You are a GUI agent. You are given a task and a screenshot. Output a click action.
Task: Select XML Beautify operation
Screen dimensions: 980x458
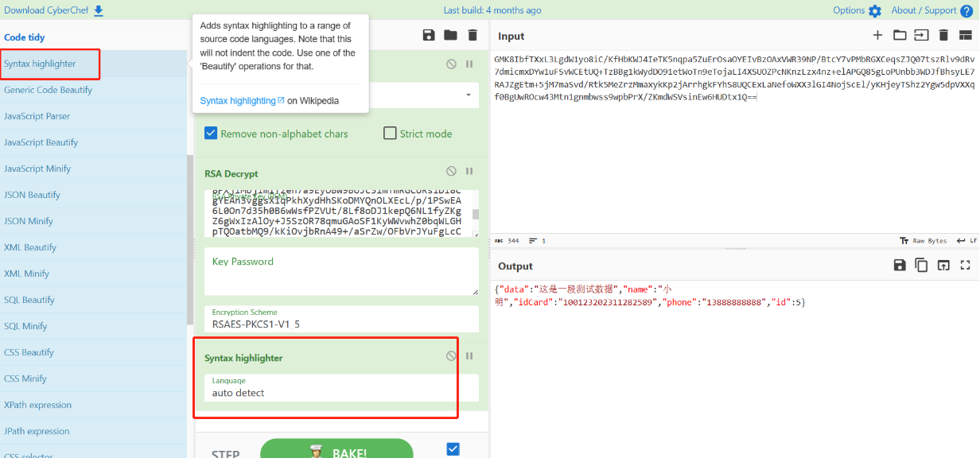[93, 247]
